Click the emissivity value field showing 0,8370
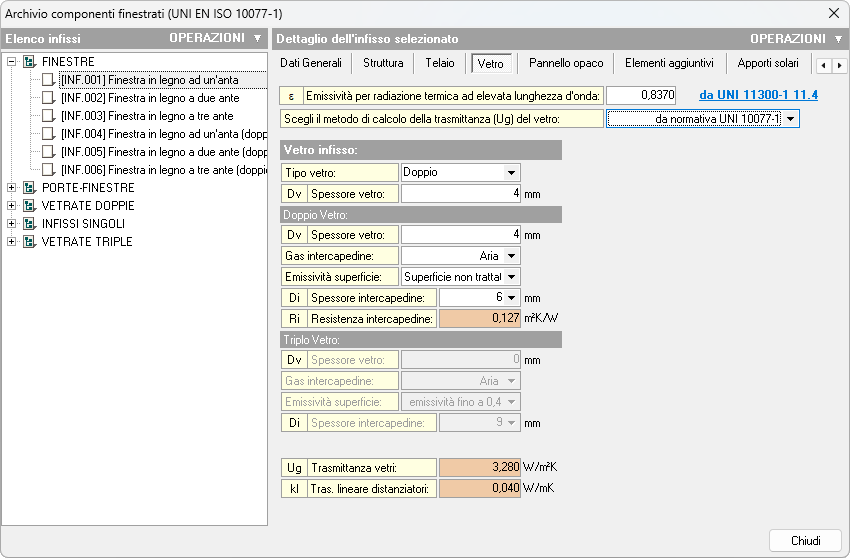This screenshot has height=558, width=850. point(641,95)
